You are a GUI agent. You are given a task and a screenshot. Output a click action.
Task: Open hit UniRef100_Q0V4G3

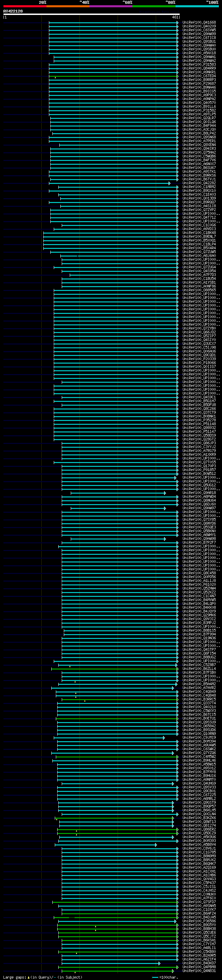pyautogui.click(x=199, y=879)
